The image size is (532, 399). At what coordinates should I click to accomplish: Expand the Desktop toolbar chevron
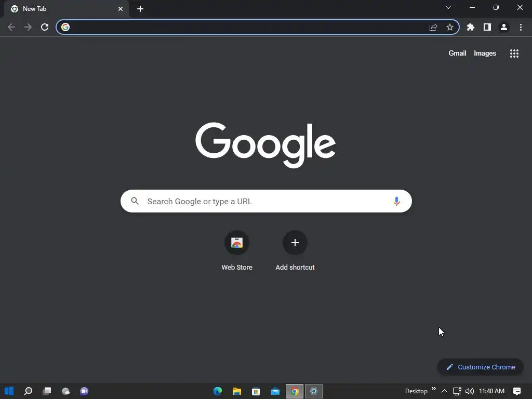tap(434, 389)
